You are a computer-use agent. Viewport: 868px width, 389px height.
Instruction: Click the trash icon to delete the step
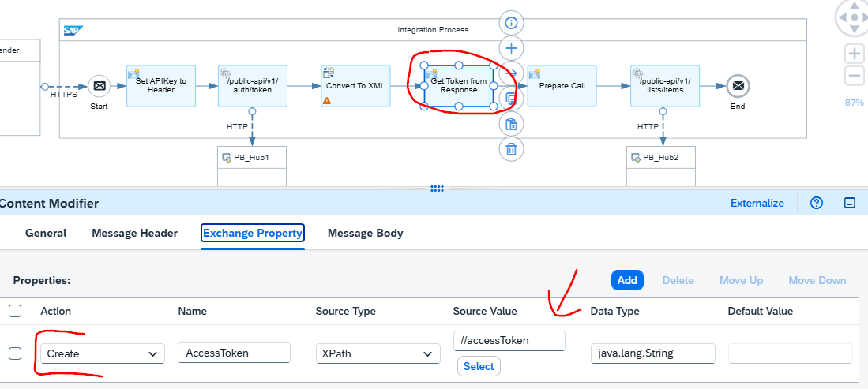511,148
